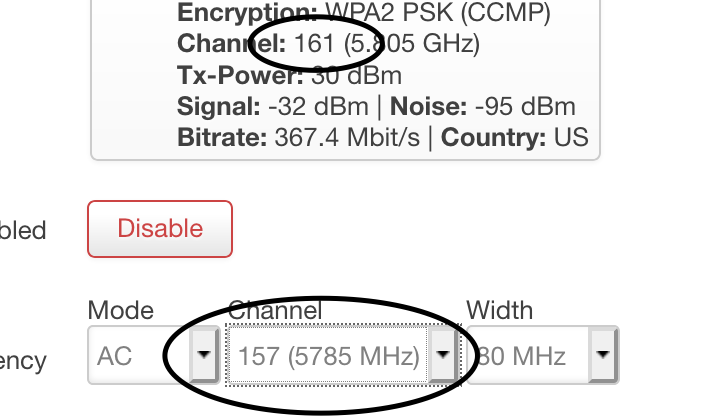Open the Mode dropdown showing AC
This screenshot has height=420, width=724.
point(154,355)
